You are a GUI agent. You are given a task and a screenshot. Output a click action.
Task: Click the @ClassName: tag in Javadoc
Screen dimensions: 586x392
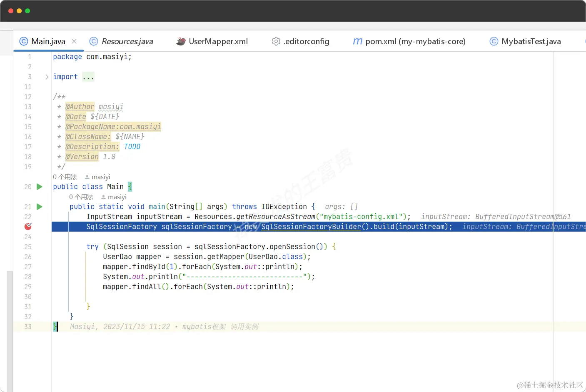tap(88, 137)
